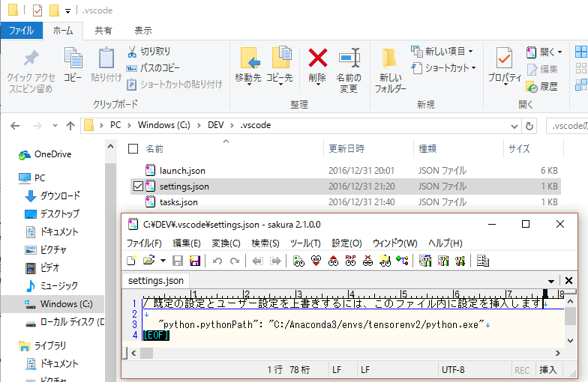Click the ribbon コピー button
Image resolution: width=588 pixels, height=382 pixels.
coord(73,64)
